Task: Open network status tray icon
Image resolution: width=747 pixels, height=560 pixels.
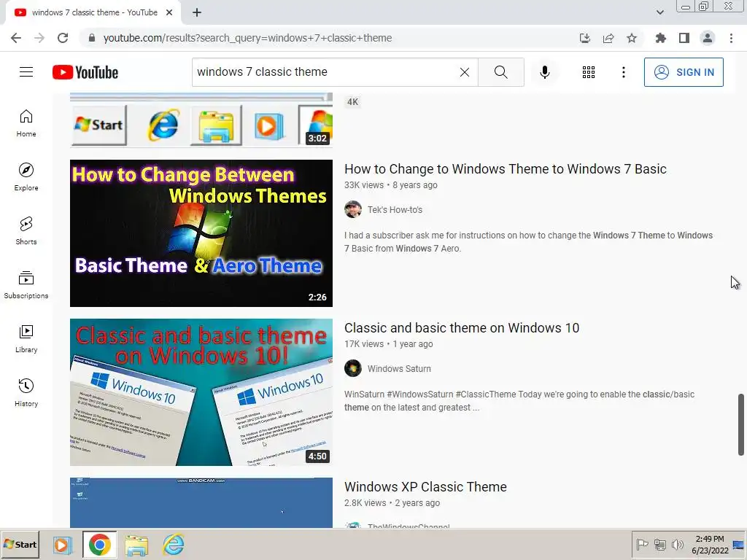Action: click(659, 544)
